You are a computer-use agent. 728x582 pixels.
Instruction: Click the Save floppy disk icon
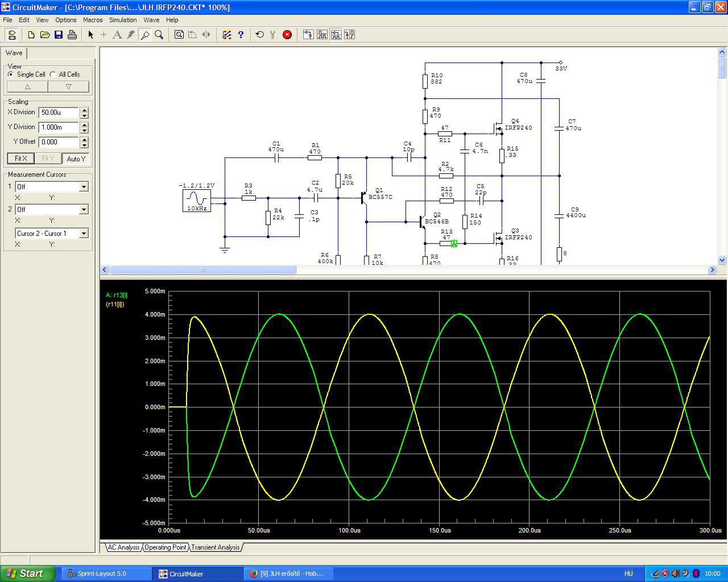59,35
